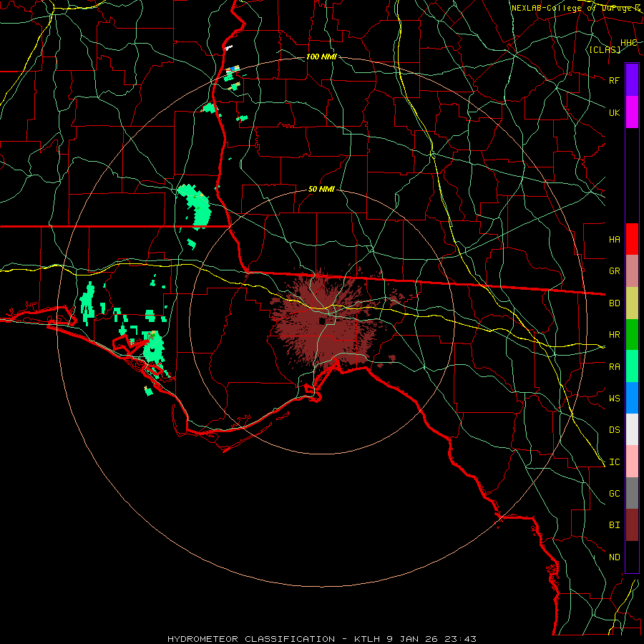Click the ND legend label
644x644 pixels.
click(615, 557)
